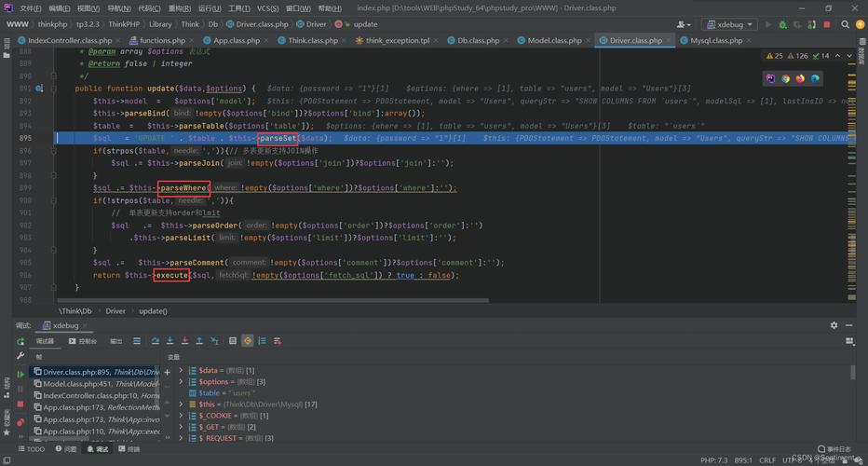Go to next highlighted error arrow

849,56
